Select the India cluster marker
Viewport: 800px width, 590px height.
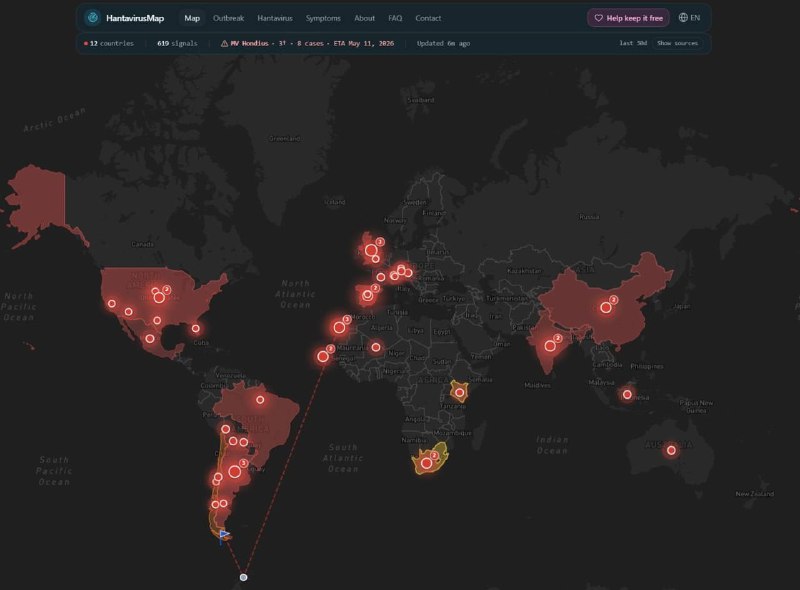[x=550, y=346]
